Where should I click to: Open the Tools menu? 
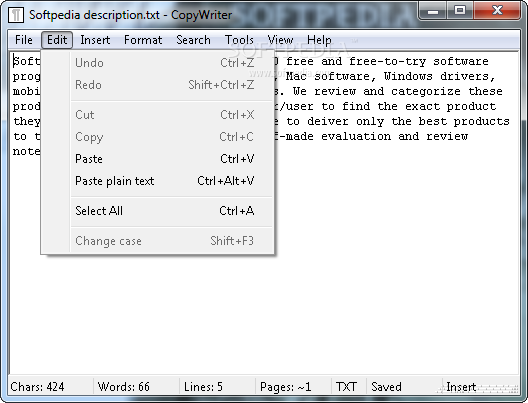(x=239, y=40)
